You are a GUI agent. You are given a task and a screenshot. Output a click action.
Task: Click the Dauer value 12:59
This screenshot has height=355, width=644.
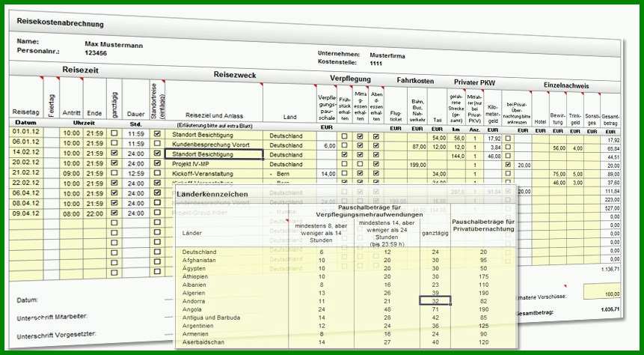coord(135,174)
